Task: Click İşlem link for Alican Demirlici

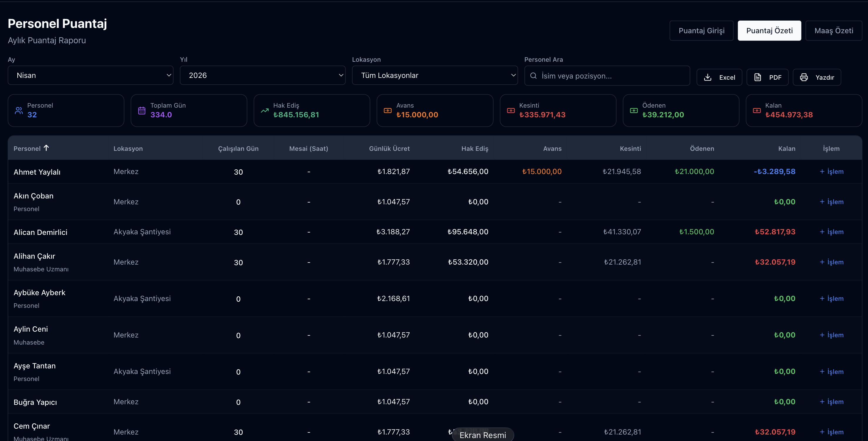Action: coord(832,232)
